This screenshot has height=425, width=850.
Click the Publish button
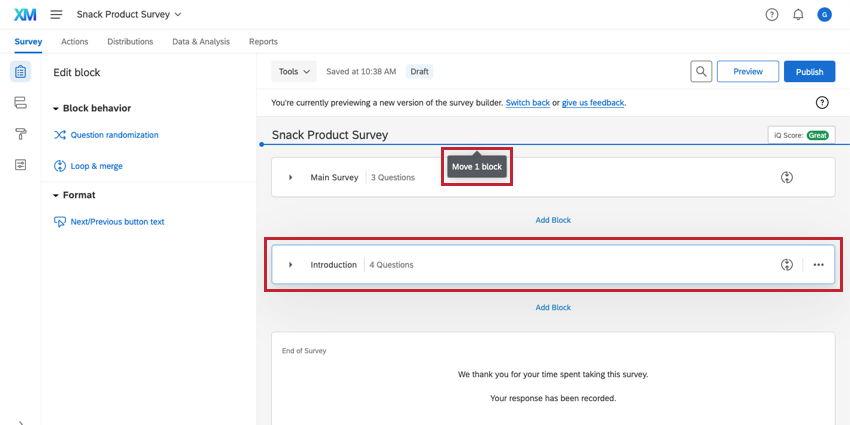tap(809, 72)
